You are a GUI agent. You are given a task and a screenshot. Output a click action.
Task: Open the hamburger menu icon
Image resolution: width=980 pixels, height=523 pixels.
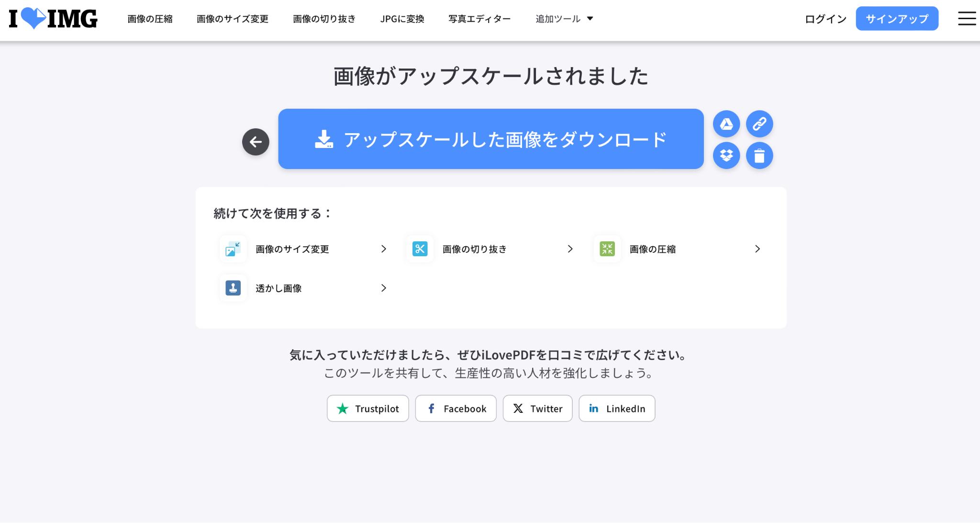pos(967,19)
